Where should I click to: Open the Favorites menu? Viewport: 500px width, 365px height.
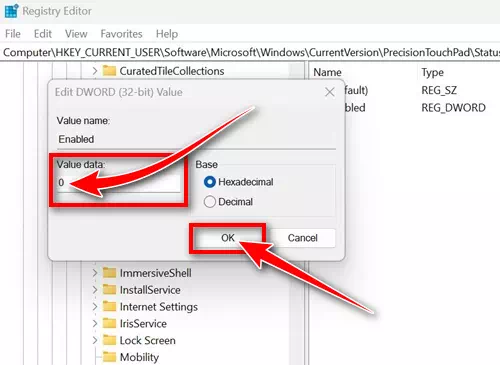coord(121,34)
